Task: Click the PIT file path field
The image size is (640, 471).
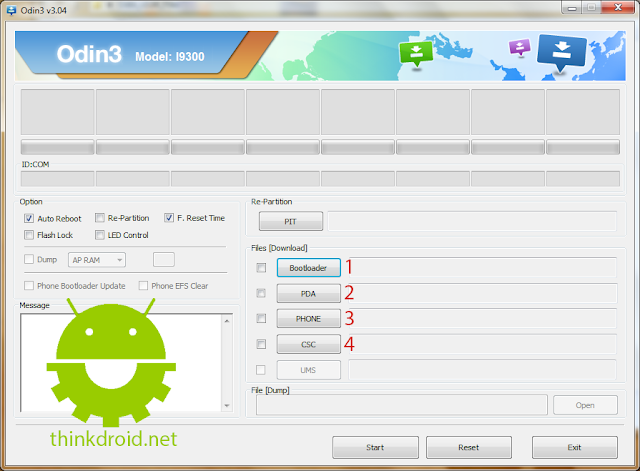Action: pyautogui.click(x=472, y=221)
